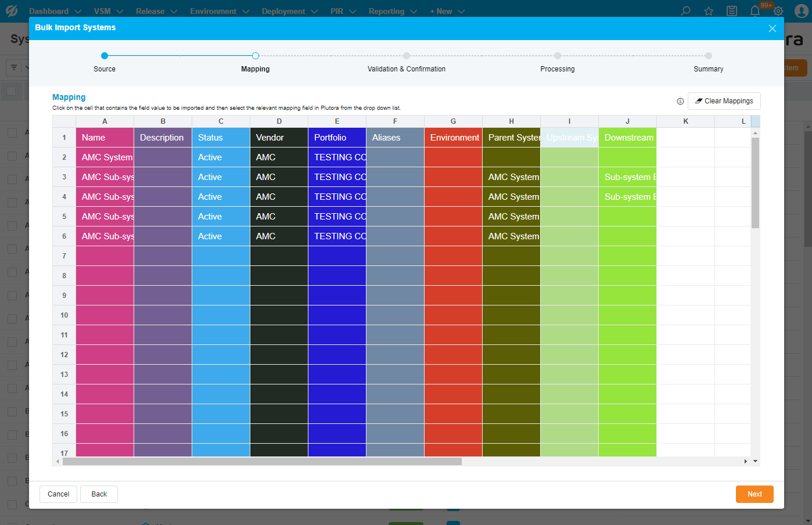
Task: Go to the Source step in wizard
Action: [x=105, y=56]
